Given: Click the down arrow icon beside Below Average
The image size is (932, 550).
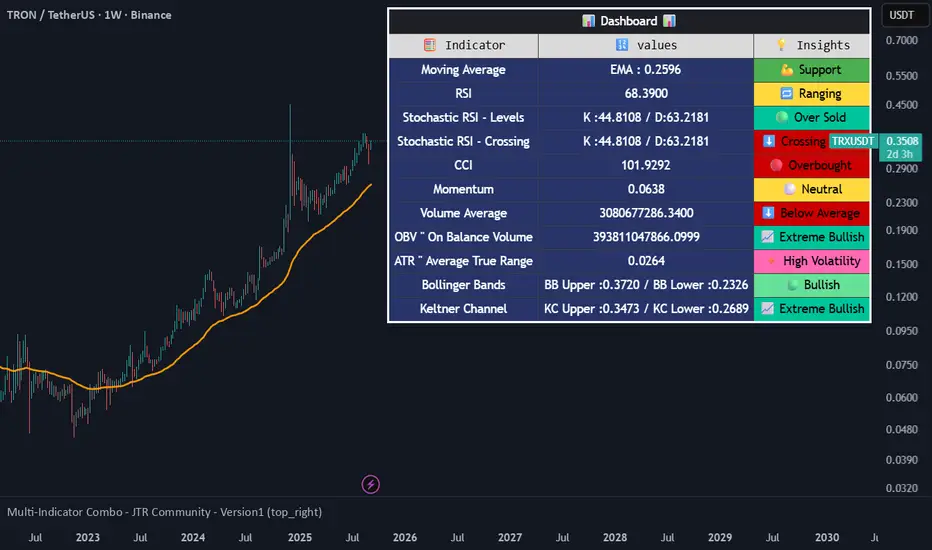Looking at the screenshot, I should [x=768, y=213].
